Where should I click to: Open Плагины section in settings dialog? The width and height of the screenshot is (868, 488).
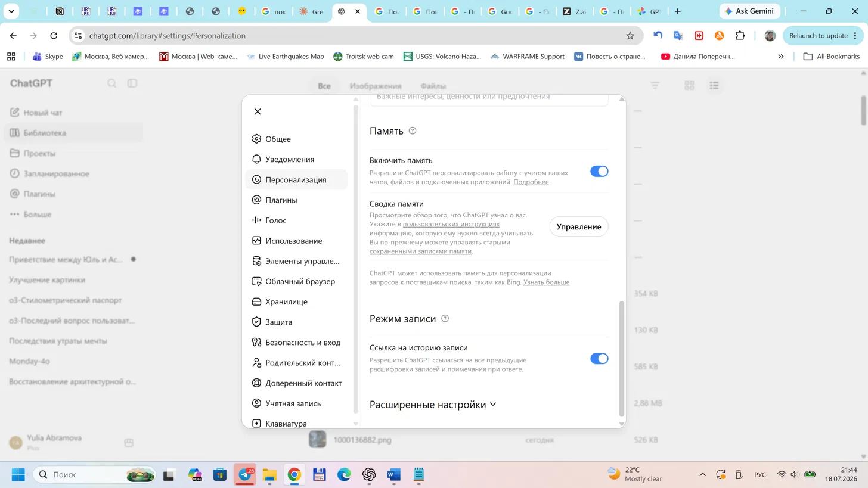click(296, 200)
